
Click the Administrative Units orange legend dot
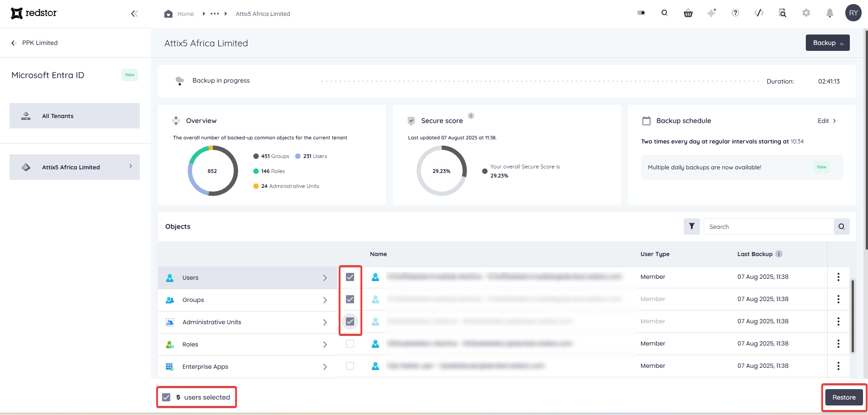pyautogui.click(x=256, y=186)
